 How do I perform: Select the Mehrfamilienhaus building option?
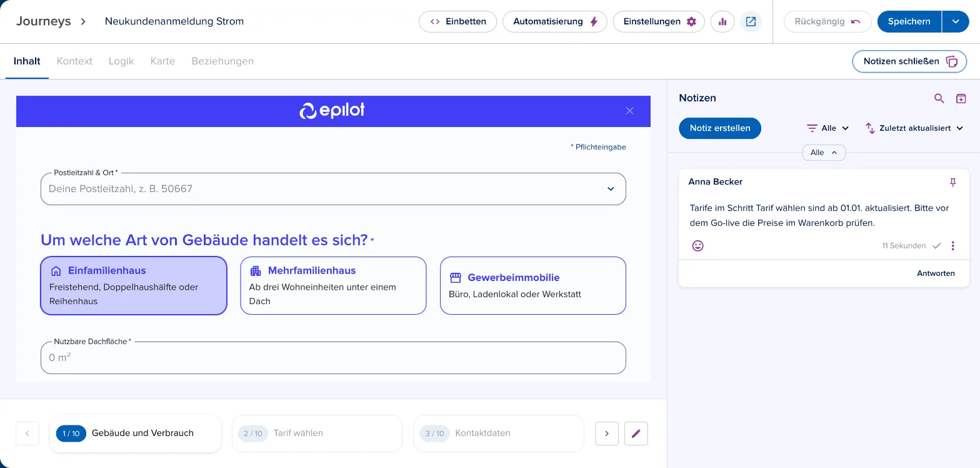pos(333,285)
